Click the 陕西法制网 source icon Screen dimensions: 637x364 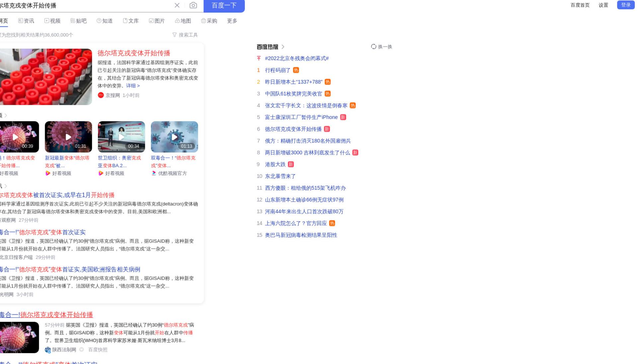coord(48,350)
